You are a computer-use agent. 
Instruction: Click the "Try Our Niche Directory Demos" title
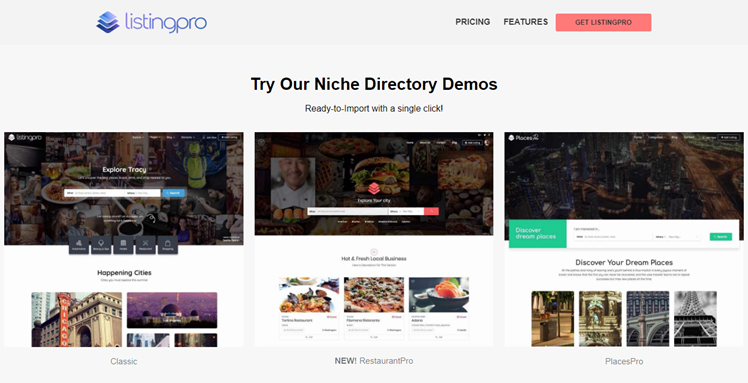pyautogui.click(x=374, y=84)
